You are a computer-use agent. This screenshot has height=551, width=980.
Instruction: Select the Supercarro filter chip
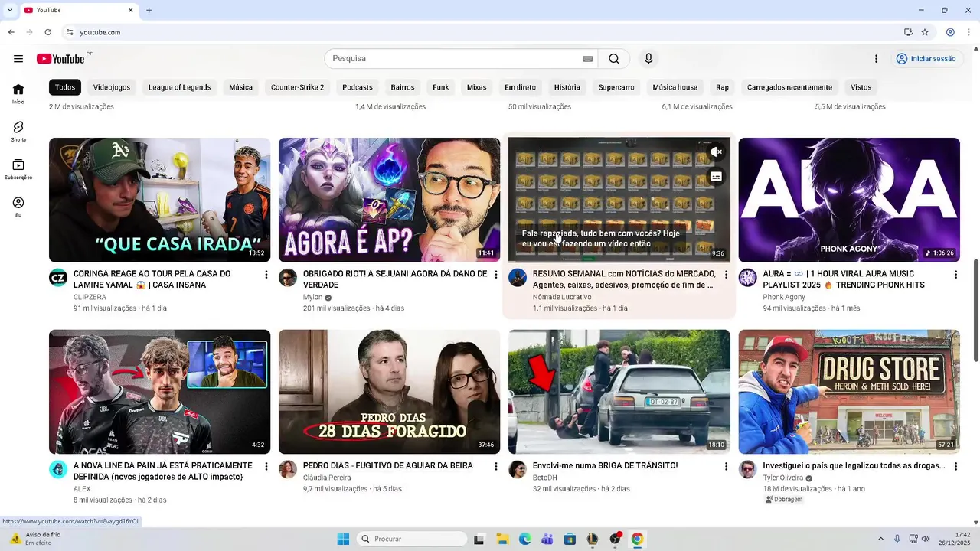point(616,87)
